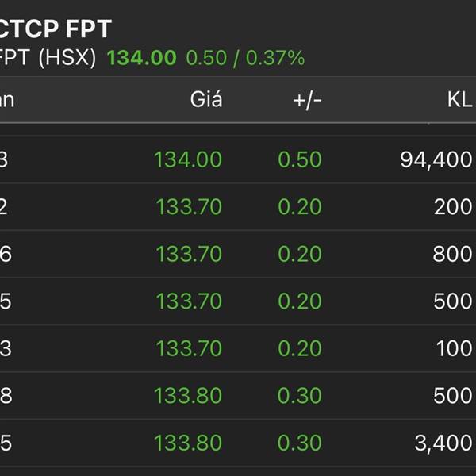Tap the 0.50 / 0.37% change indicator

tap(245, 58)
